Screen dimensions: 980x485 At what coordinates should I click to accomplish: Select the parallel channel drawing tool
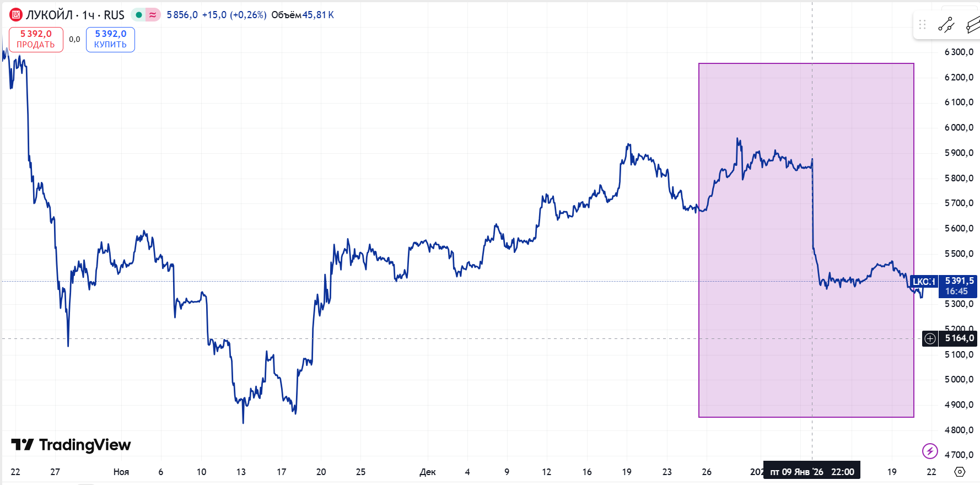coord(973,25)
